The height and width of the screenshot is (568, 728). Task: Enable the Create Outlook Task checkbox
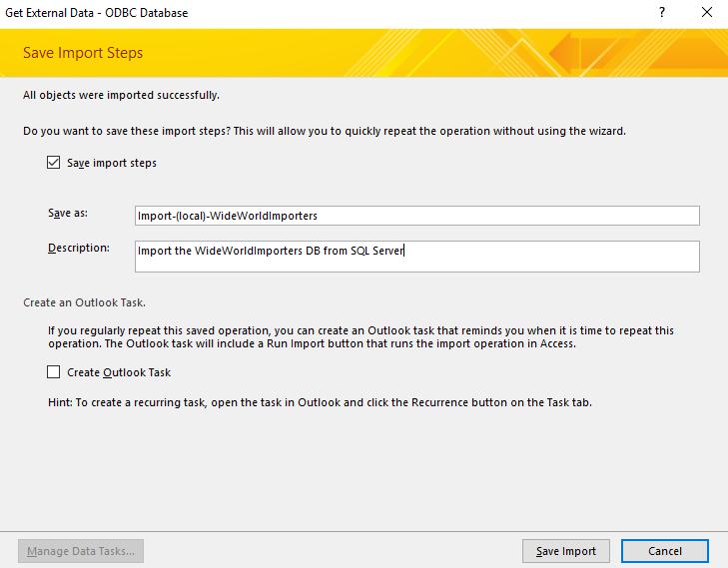click(x=54, y=372)
